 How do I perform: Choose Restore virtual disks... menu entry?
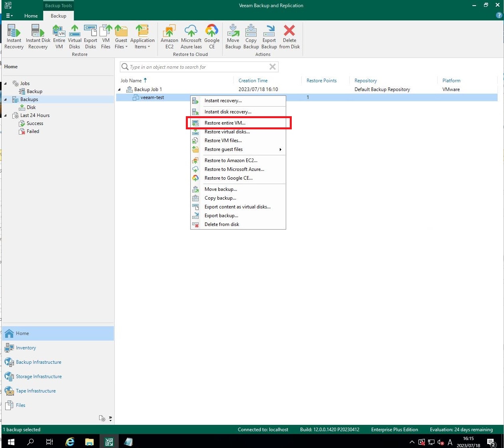tap(238, 132)
